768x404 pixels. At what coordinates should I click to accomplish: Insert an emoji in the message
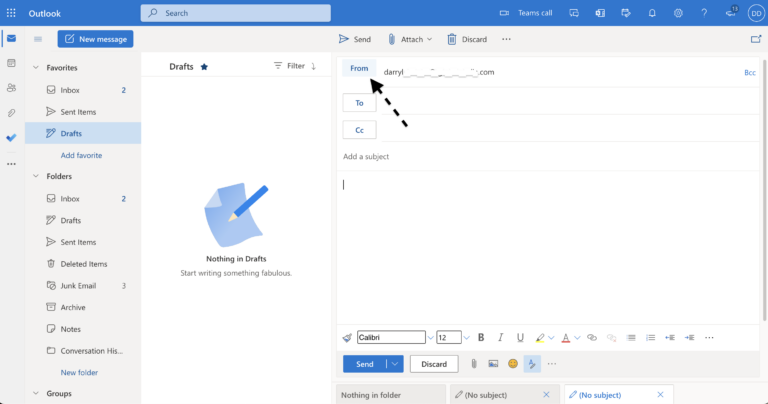513,364
